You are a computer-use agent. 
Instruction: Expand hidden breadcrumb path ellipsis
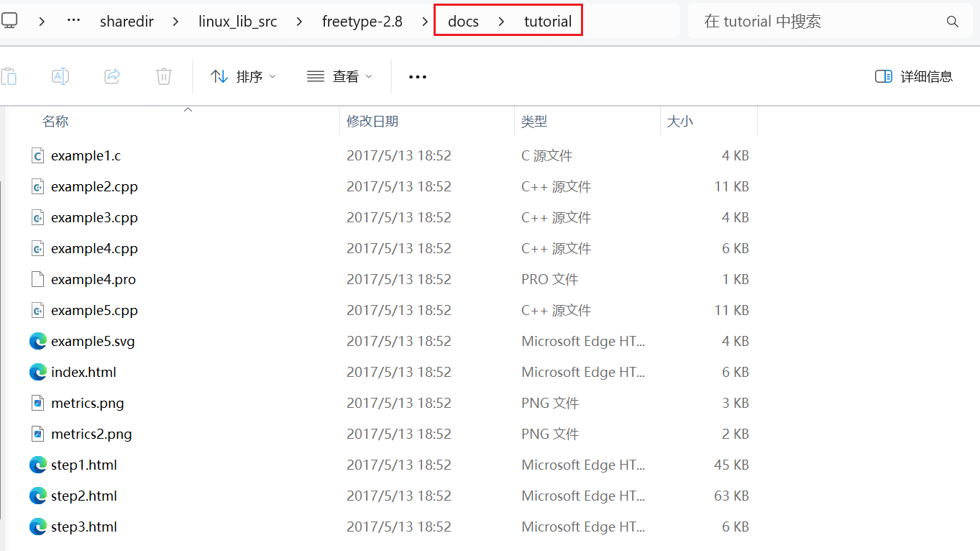[73, 22]
